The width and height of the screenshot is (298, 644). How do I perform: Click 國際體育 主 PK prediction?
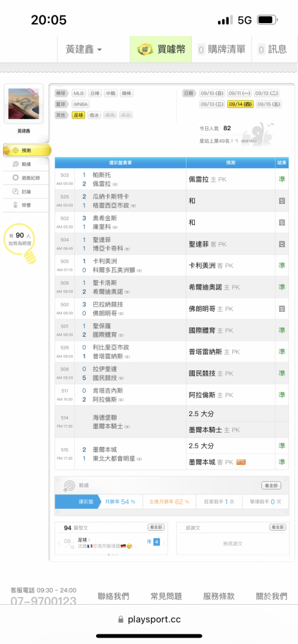[x=211, y=330]
